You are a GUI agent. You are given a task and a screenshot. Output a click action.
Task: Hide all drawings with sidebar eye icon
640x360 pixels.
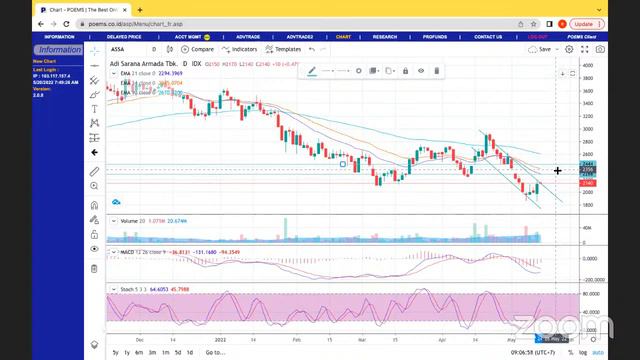(x=94, y=249)
